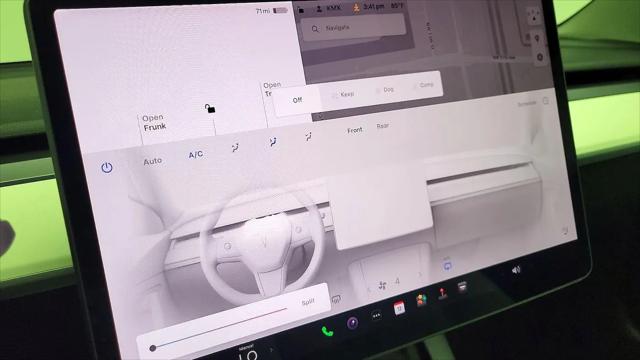Select the windshield airflow vent icon
This screenshot has width=640, height=360.
point(235,148)
